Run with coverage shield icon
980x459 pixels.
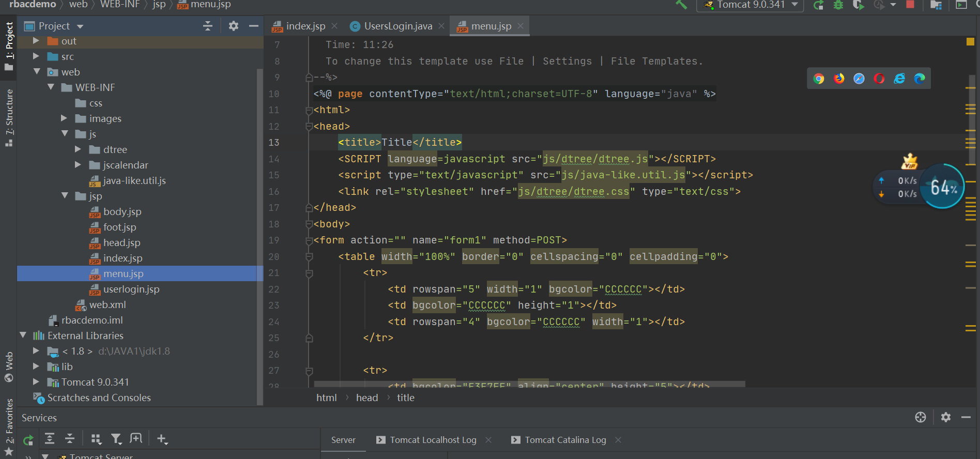[x=859, y=5]
